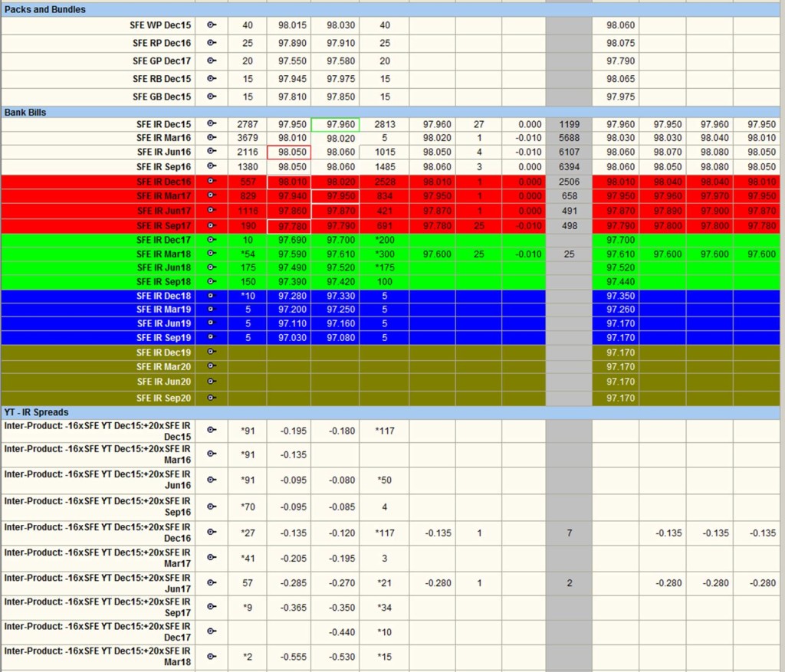Click the 97.490 price in SFE IR Jun18
Image resolution: width=785 pixels, height=672 pixels.
click(292, 267)
